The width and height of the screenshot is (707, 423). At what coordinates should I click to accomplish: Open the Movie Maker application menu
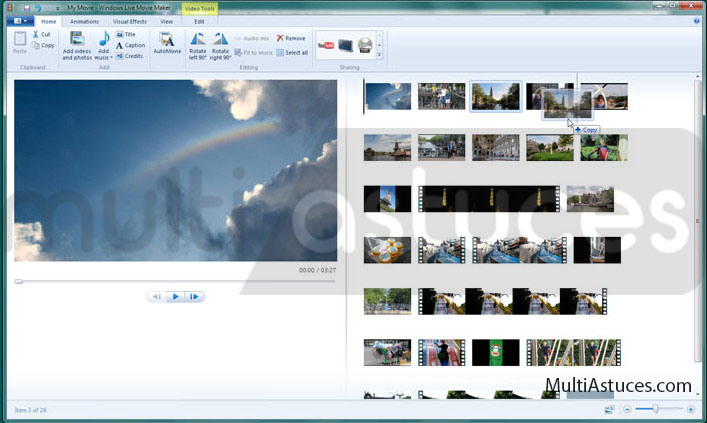coord(20,20)
